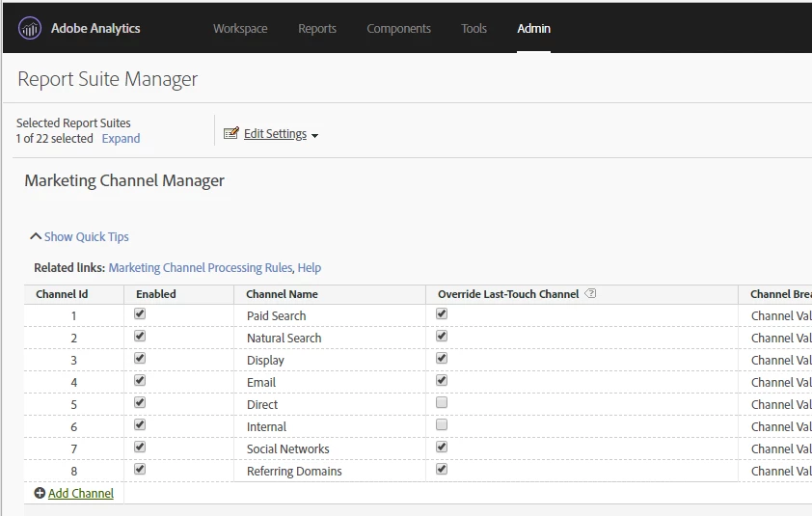Check Override Last-Touch for the Internal channel
Screen dimensions: 812x516
point(442,425)
